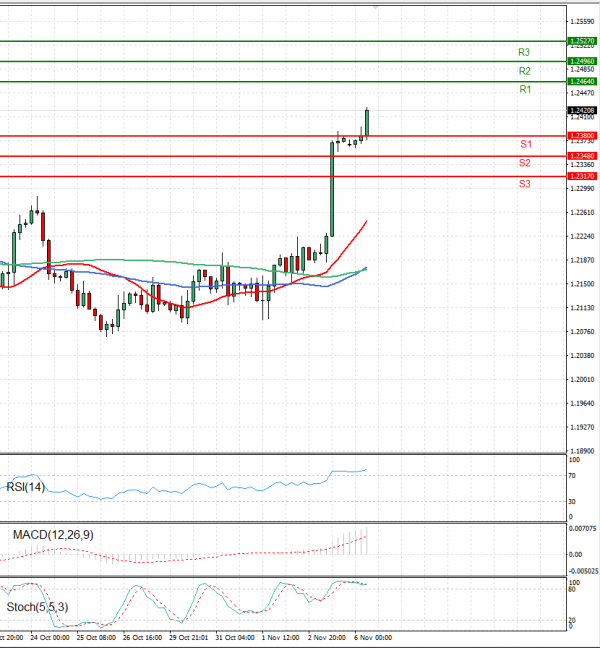This screenshot has width=600, height=648.
Task: Click the 1.24470 axis value
Action: (x=582, y=93)
